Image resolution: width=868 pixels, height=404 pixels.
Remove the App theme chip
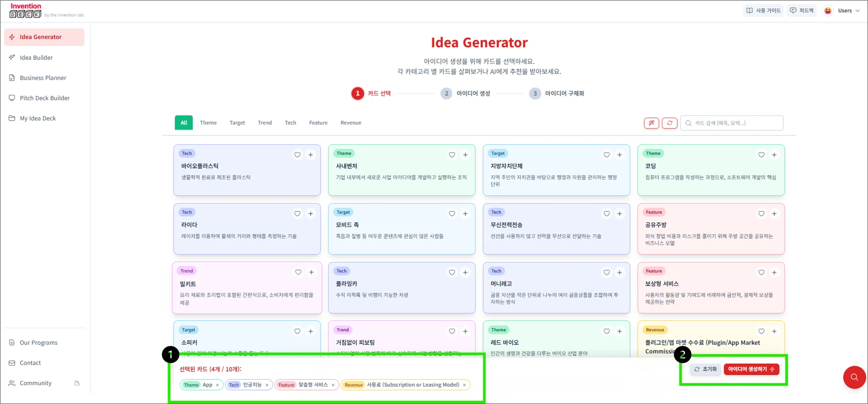pos(217,385)
